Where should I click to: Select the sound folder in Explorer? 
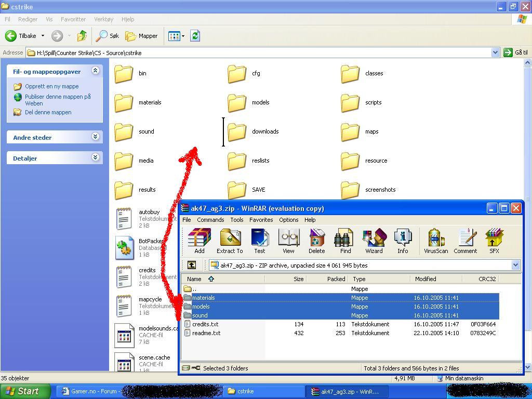[x=135, y=131]
